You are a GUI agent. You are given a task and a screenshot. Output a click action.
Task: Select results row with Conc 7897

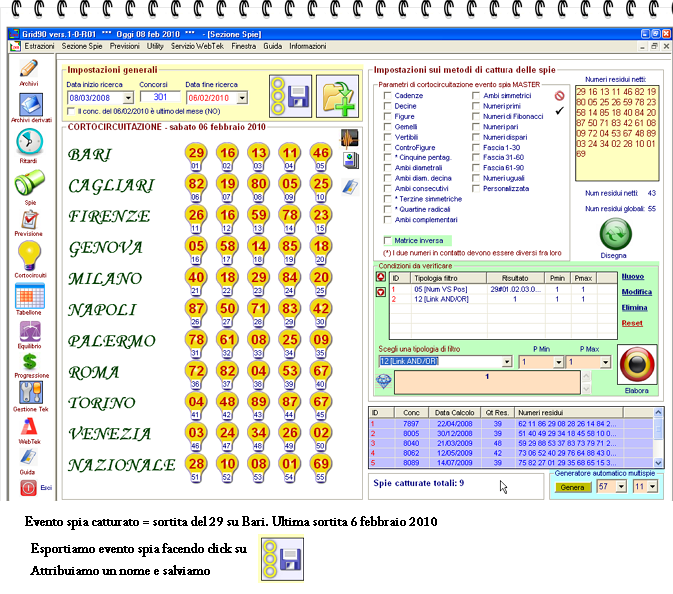(x=511, y=424)
